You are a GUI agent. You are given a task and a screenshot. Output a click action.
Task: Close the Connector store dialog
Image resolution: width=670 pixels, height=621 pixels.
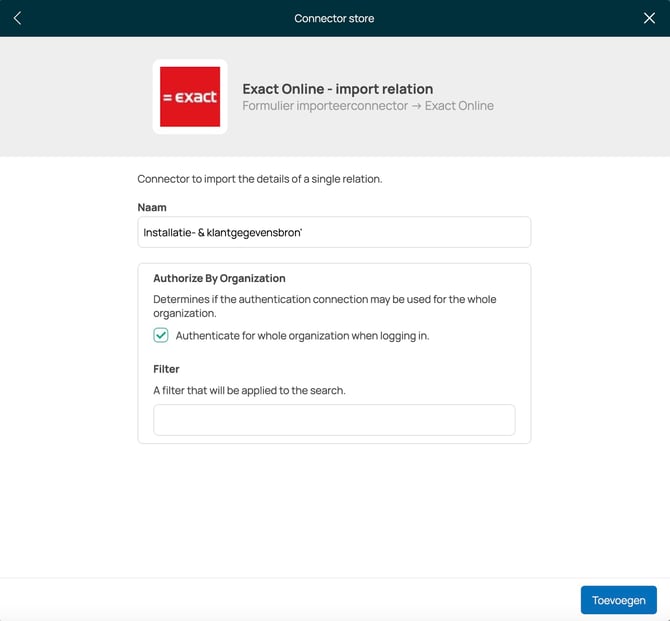pos(649,18)
